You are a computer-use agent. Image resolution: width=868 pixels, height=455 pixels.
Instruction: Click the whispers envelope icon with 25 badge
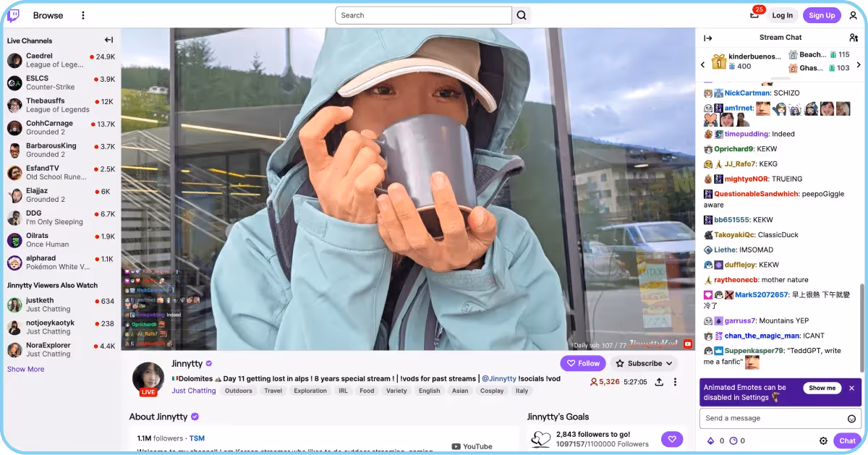tap(753, 15)
